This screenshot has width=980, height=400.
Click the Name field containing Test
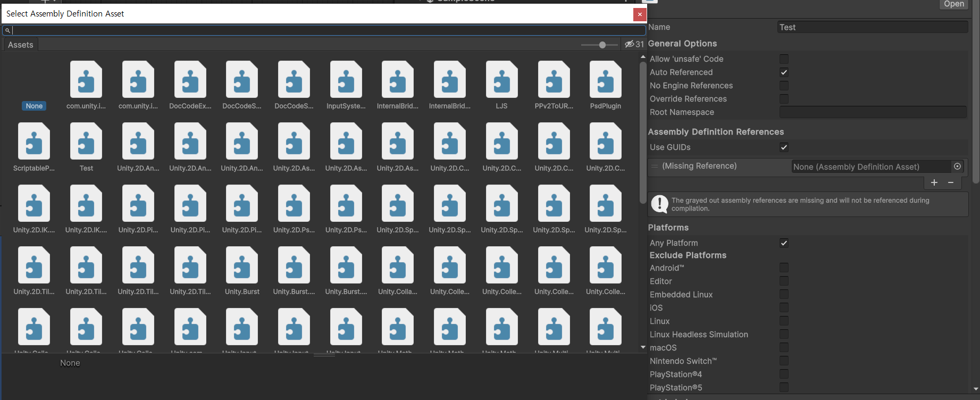pyautogui.click(x=873, y=27)
